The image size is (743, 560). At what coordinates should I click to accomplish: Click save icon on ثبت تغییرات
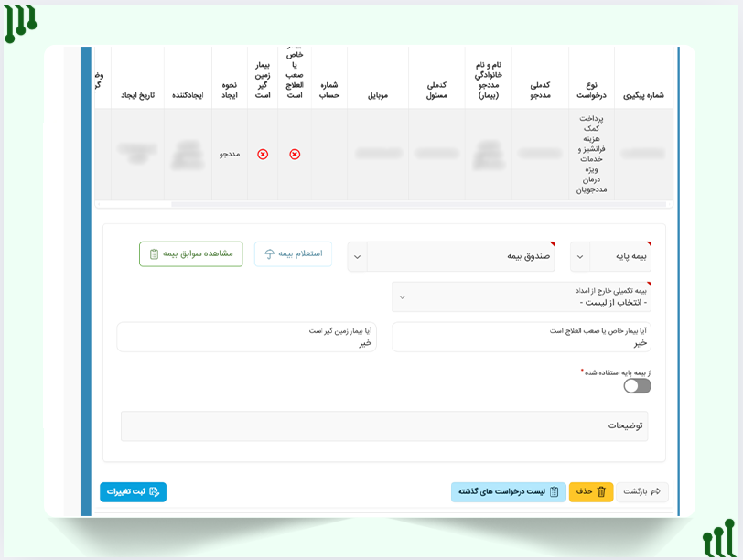click(155, 491)
